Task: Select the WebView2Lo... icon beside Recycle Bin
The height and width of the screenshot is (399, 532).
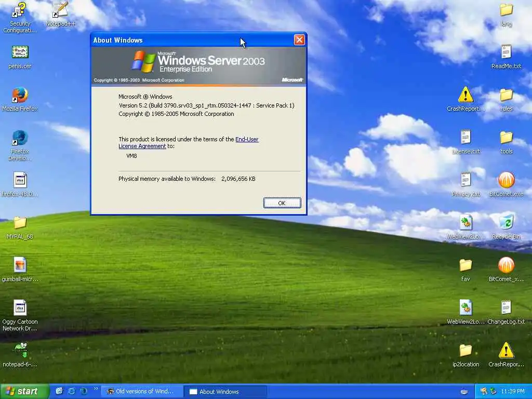Action: click(465, 228)
